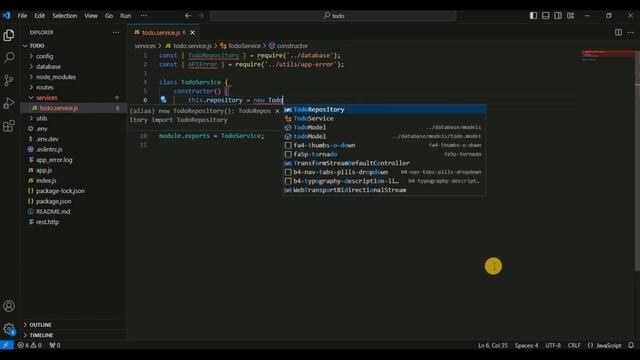Open the package.json file
The height and width of the screenshot is (360, 640).
73,201
